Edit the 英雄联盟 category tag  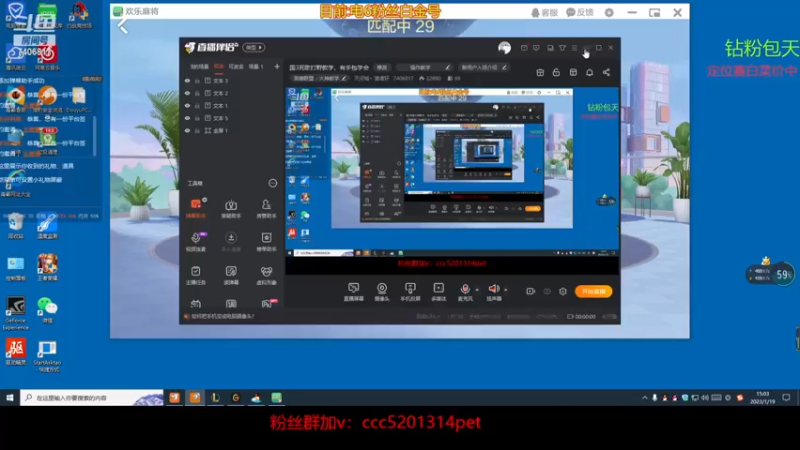(x=320, y=78)
